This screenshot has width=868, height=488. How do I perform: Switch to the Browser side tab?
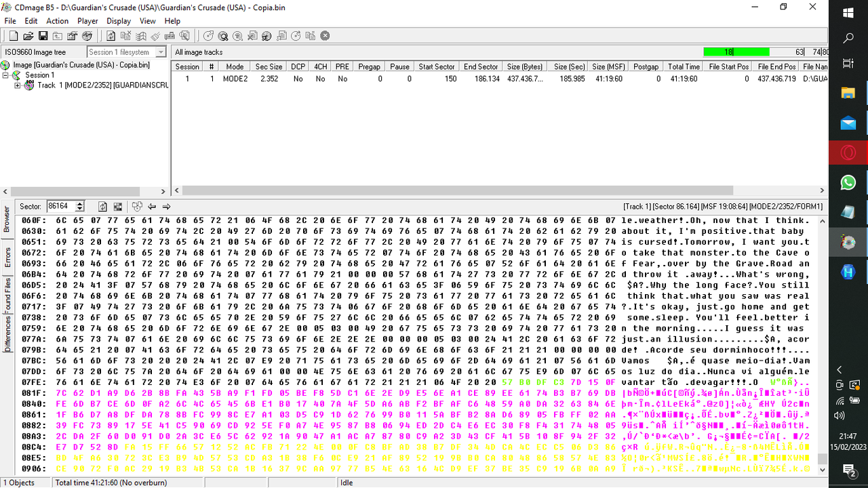(x=7, y=220)
